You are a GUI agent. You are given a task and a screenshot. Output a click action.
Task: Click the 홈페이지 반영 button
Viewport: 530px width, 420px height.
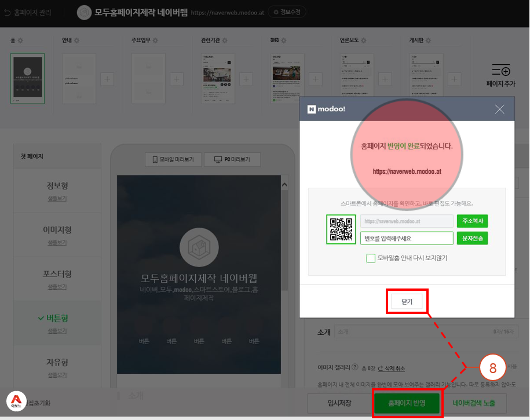tap(407, 403)
